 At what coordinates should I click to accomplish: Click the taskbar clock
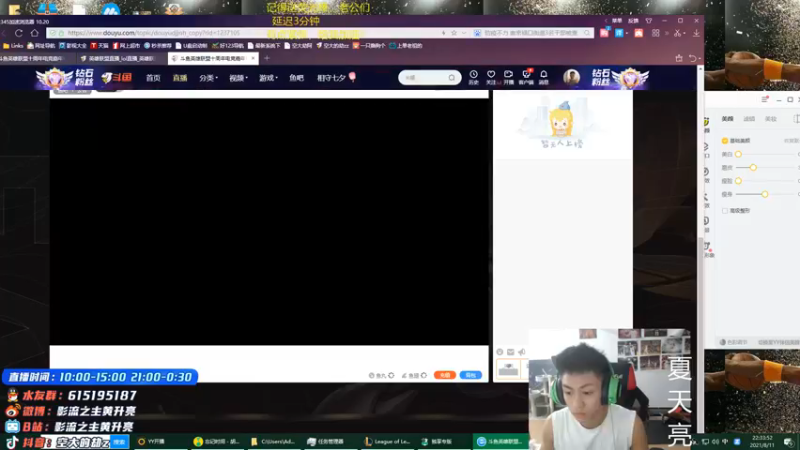point(762,441)
